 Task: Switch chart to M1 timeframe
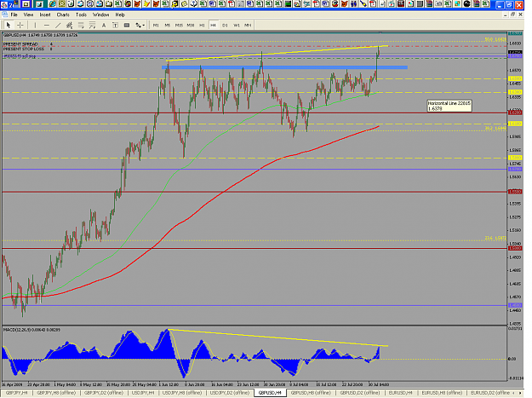click(156, 25)
